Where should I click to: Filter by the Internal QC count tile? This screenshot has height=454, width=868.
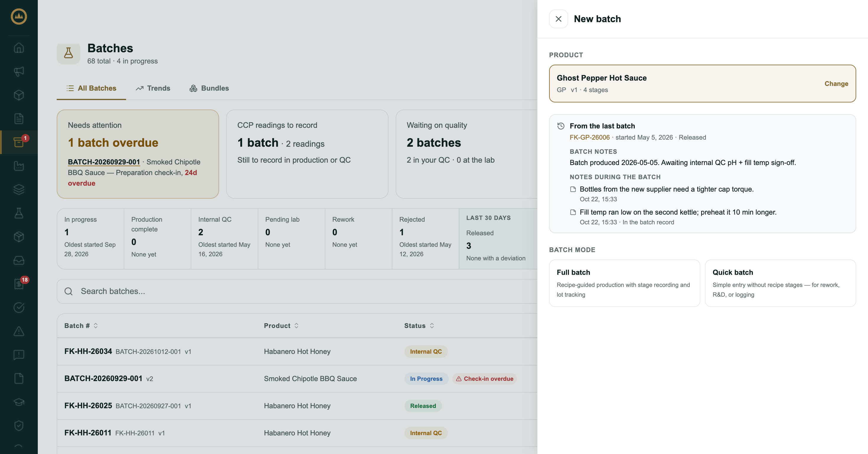pos(224,239)
